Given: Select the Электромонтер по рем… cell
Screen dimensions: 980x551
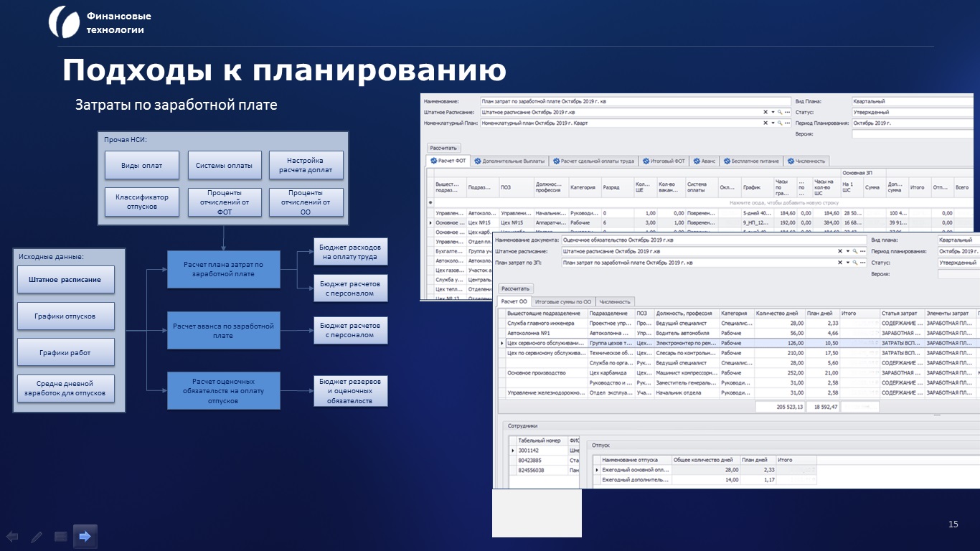Looking at the screenshot, I should tap(687, 343).
